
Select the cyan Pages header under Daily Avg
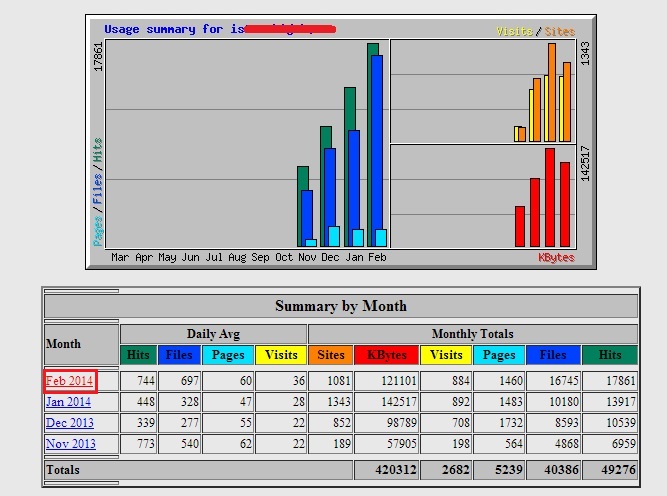[x=227, y=355]
